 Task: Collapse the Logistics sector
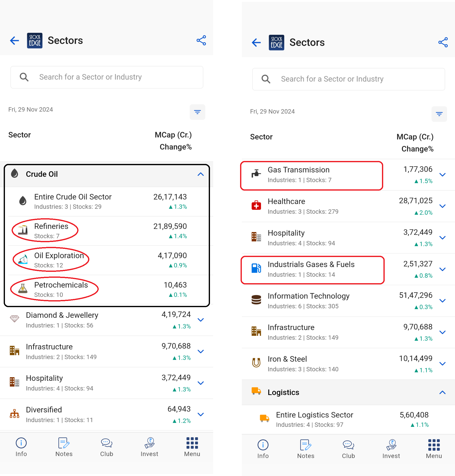tap(442, 392)
